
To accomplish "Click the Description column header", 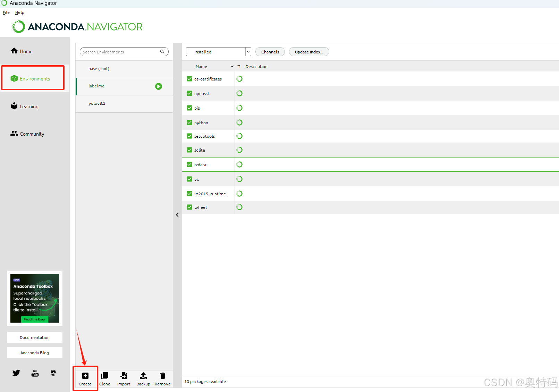I will (x=256, y=66).
